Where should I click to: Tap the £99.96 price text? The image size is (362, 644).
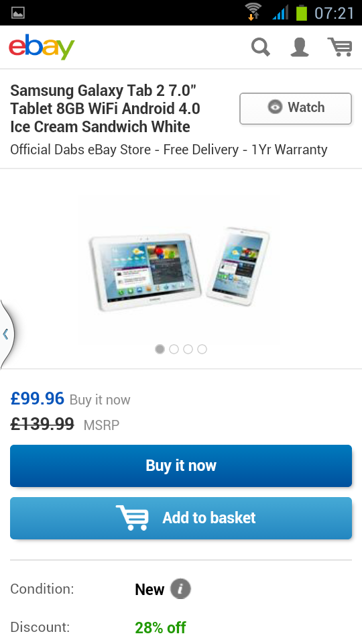pyautogui.click(x=38, y=398)
